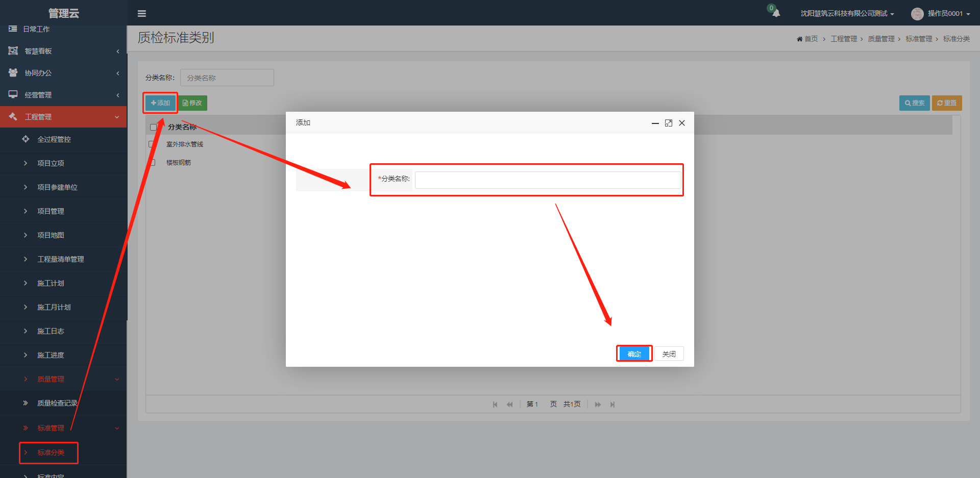
Task: Toggle the select-all checkbox in header
Action: pos(153,127)
